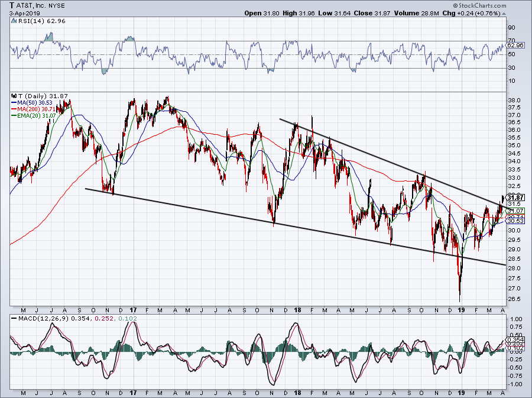Viewport: 532px width, 398px height.
Task: Click the bold T ticker symbol
Action: point(12,5)
